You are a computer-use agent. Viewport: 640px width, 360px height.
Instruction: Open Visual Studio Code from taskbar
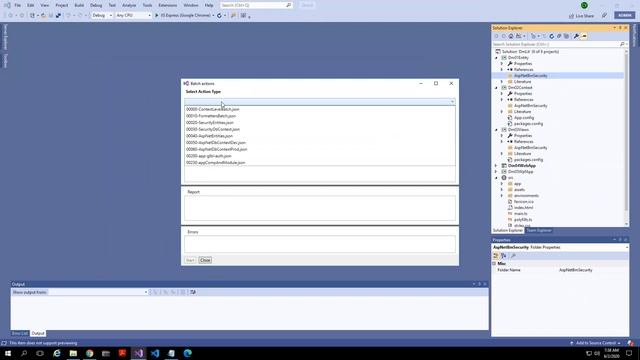pyautogui.click(x=155, y=353)
